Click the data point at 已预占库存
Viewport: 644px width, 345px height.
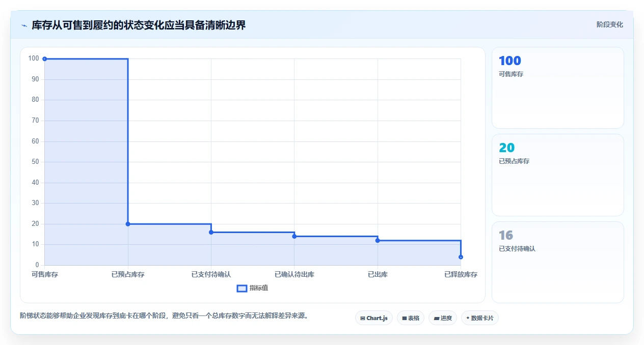pos(128,224)
